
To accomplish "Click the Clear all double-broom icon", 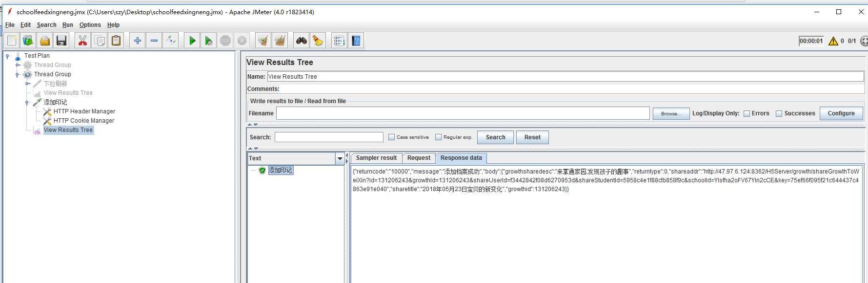I will point(280,41).
